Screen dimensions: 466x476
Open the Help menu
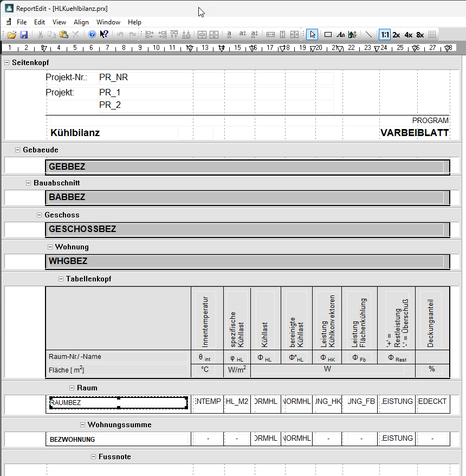pyautogui.click(x=134, y=22)
